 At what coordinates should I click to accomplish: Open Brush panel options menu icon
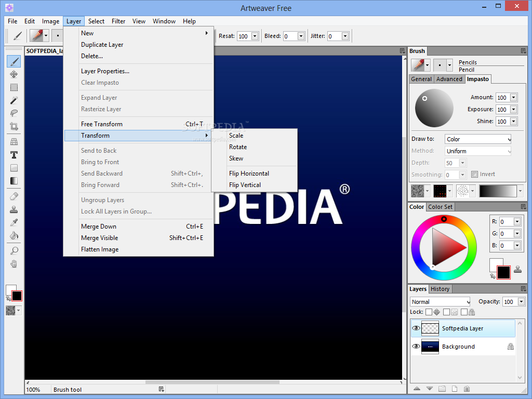(524, 51)
